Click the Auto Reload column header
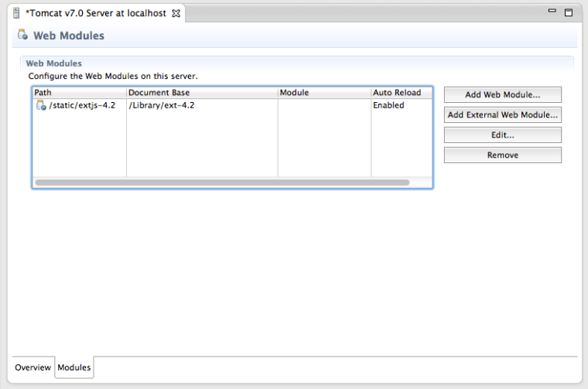Image resolution: width=588 pixels, height=389 pixels. tap(400, 93)
